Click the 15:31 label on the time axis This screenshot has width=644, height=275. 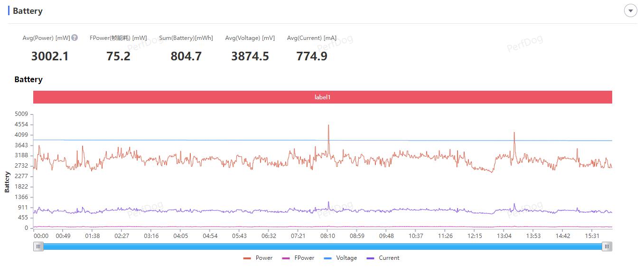[x=592, y=236]
